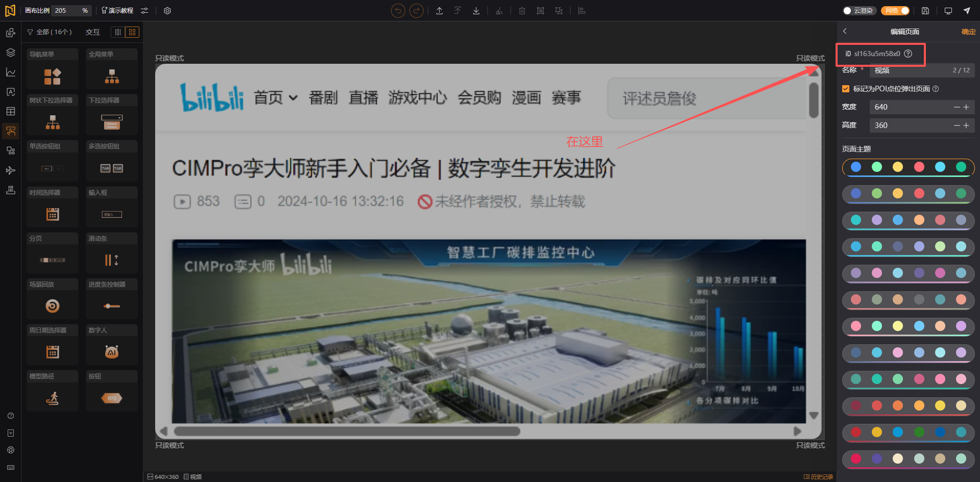Click the redo arrow in the top toolbar
The image size is (980, 482).
(416, 11)
